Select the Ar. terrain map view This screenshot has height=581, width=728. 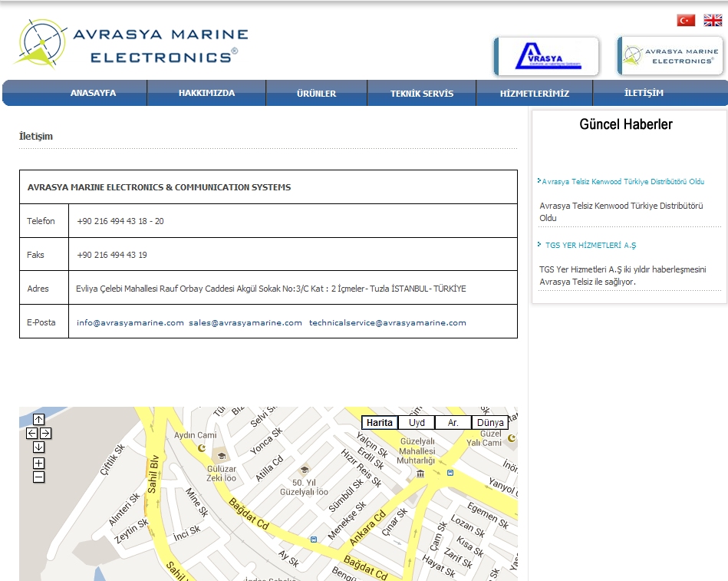453,423
